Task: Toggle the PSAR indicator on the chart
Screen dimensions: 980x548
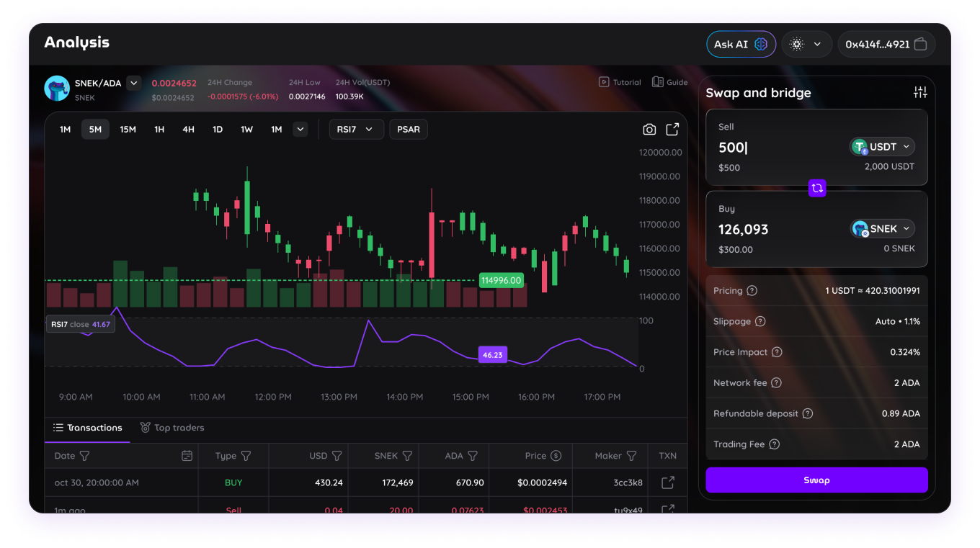Action: 408,129
